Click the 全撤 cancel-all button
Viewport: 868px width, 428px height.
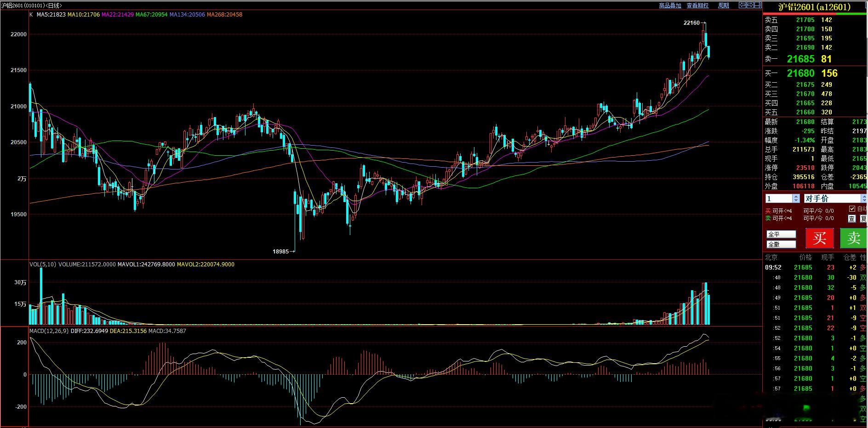(x=781, y=244)
